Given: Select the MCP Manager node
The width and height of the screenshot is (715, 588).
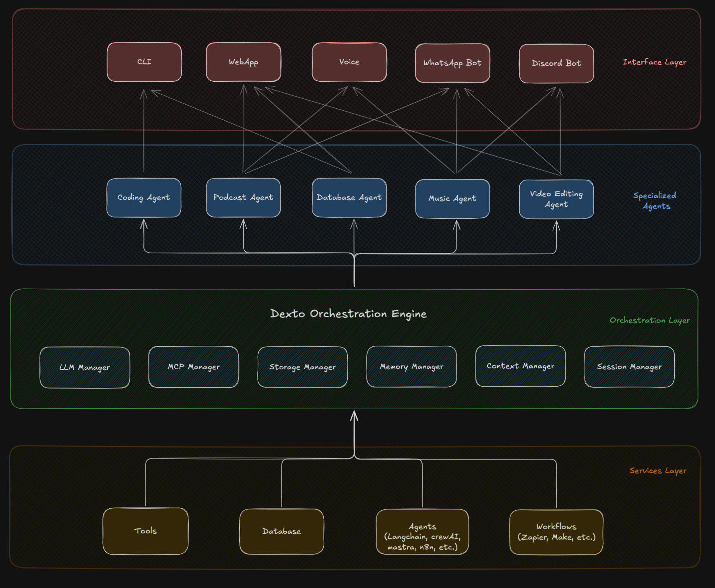Looking at the screenshot, I should pos(193,367).
